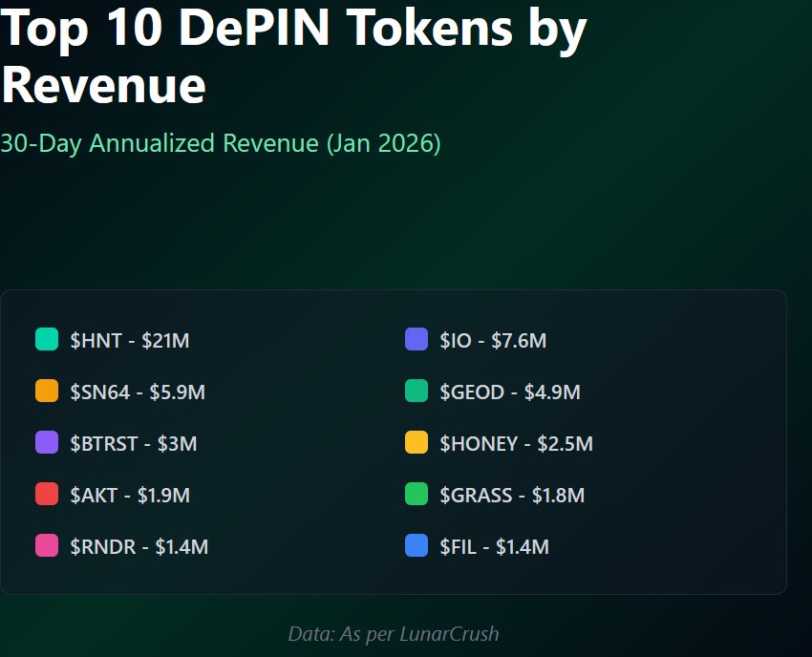Click the "Data: As per LunarCrush" footnote
812x657 pixels.
coord(394,634)
